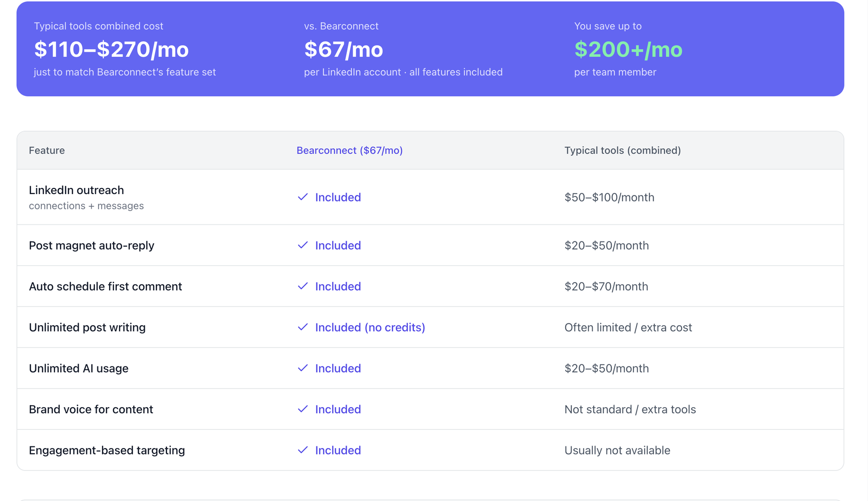Select the "Typical tools (combined)" column header
This screenshot has width=868, height=501.
pos(622,150)
